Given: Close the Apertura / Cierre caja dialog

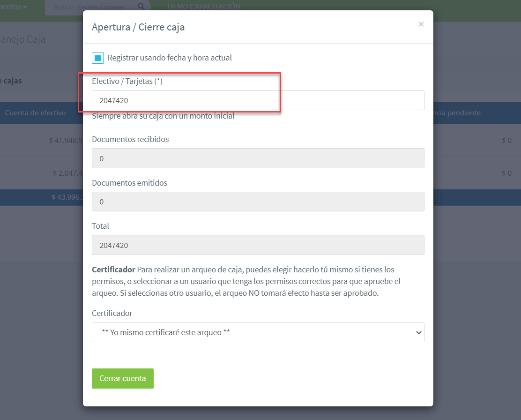Looking at the screenshot, I should 421,24.
